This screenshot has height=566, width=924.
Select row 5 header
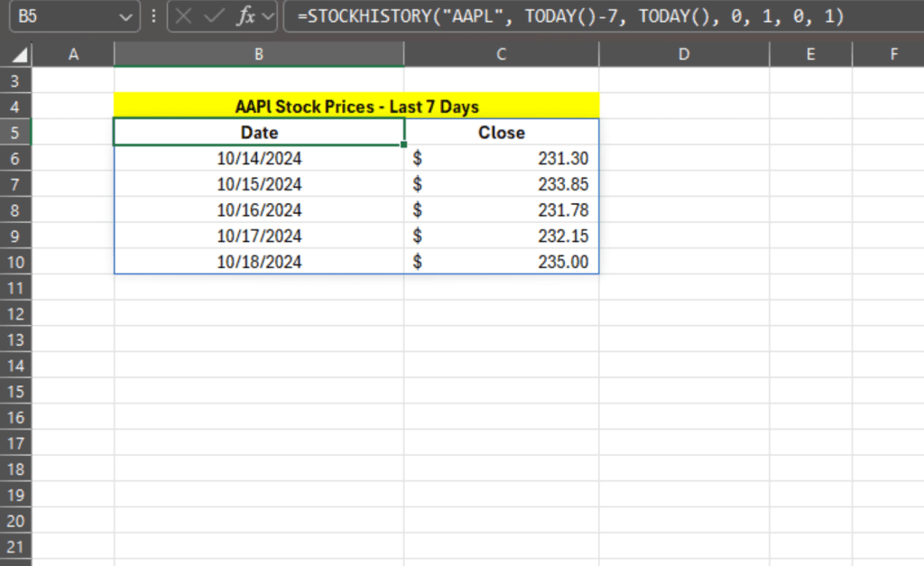pyautogui.click(x=16, y=133)
